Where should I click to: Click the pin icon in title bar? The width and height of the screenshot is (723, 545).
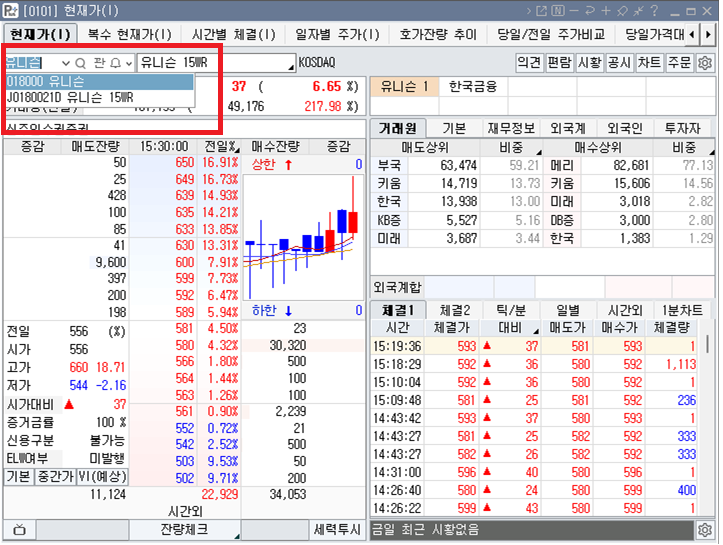pos(622,10)
